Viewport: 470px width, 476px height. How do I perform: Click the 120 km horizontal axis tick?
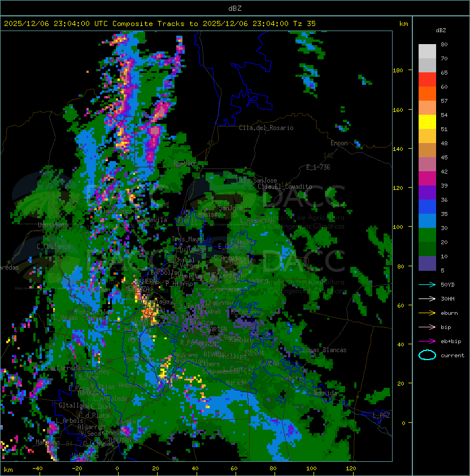[x=351, y=469]
